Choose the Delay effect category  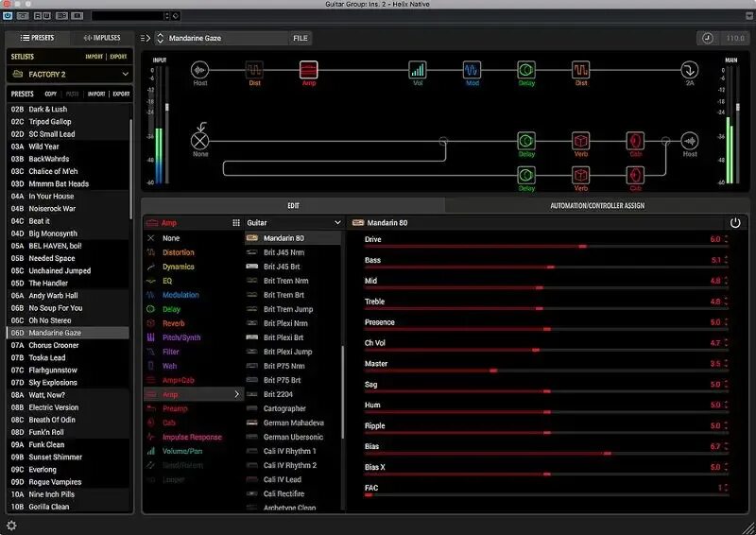(x=171, y=309)
